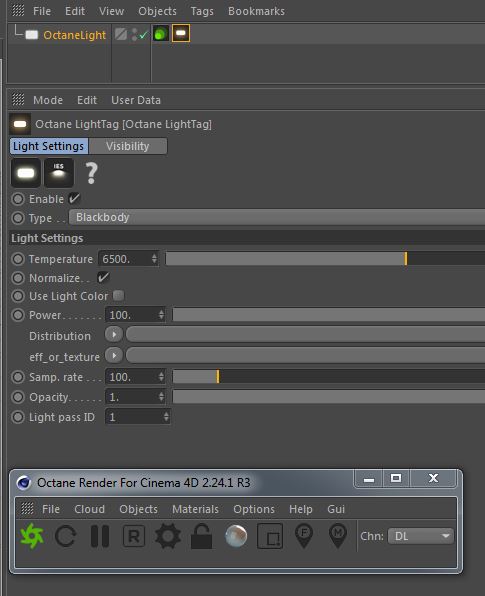The height and width of the screenshot is (596, 485).
Task: Select the Light Settings tab
Action: click(49, 146)
